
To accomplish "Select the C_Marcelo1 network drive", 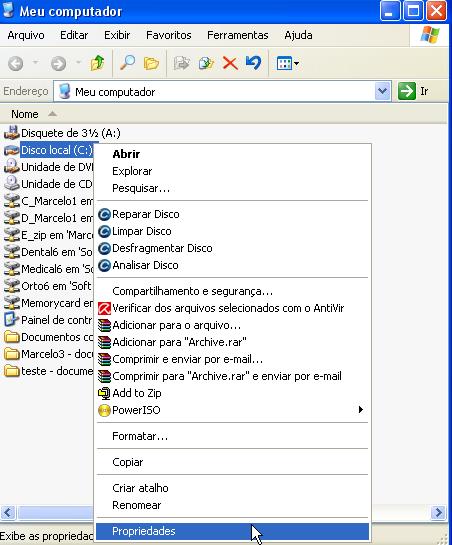I will click(x=49, y=201).
